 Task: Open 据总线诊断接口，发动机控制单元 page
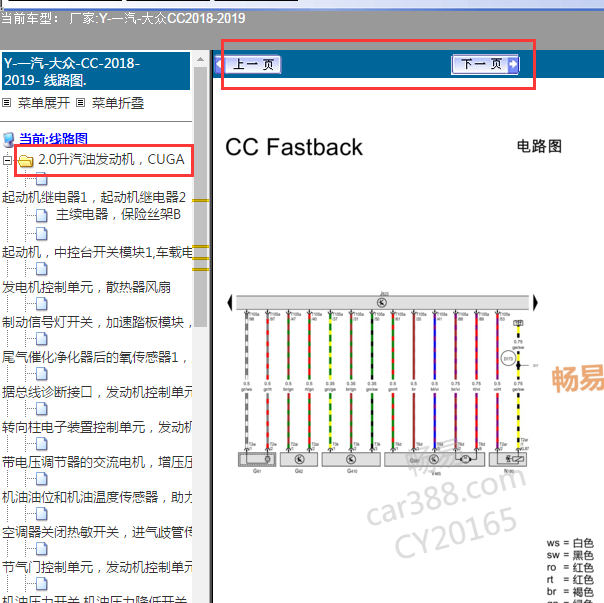[97, 392]
